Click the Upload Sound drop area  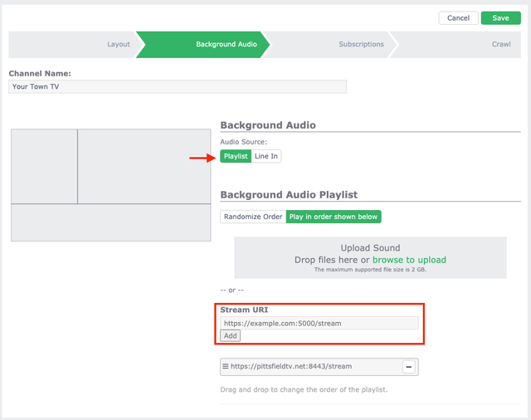click(x=371, y=257)
